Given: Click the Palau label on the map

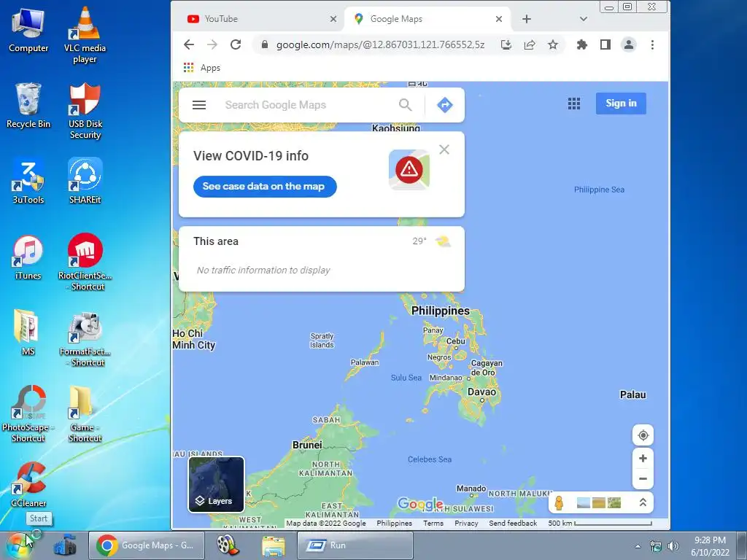Looking at the screenshot, I should click(632, 394).
